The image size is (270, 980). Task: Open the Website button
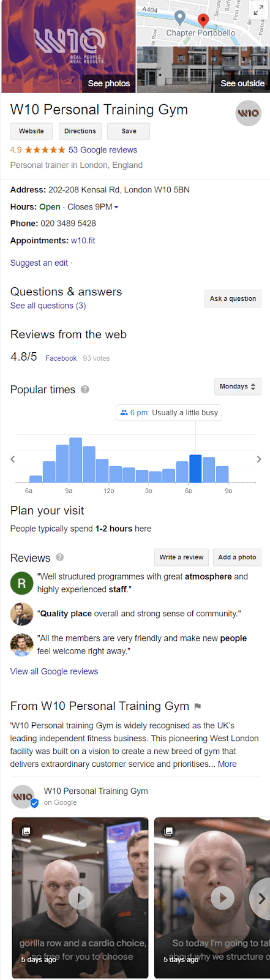click(x=31, y=131)
